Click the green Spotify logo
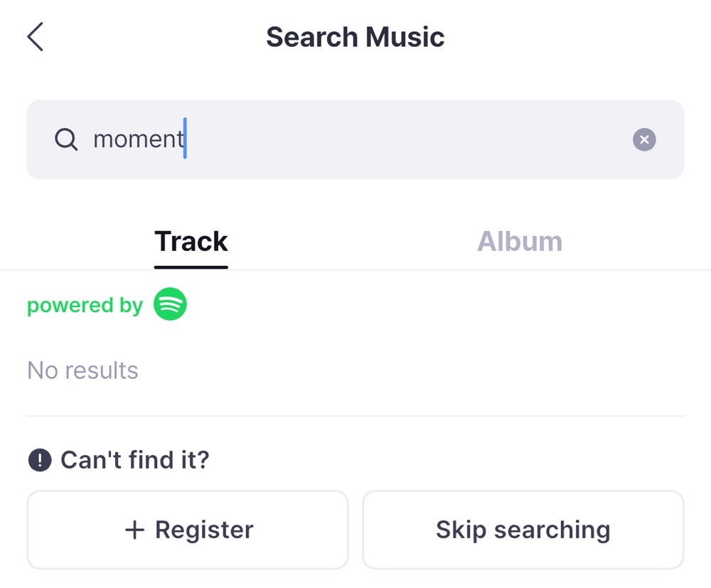The image size is (711, 588). point(170,304)
